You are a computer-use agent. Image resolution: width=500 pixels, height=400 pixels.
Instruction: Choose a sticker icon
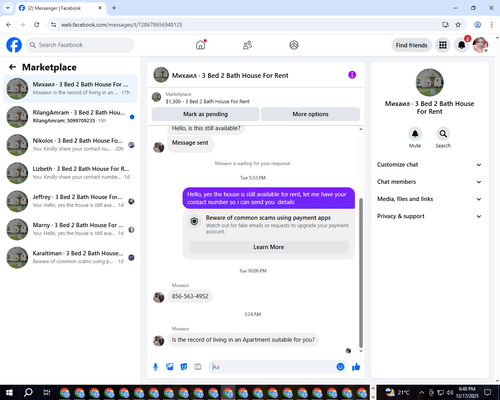click(184, 367)
